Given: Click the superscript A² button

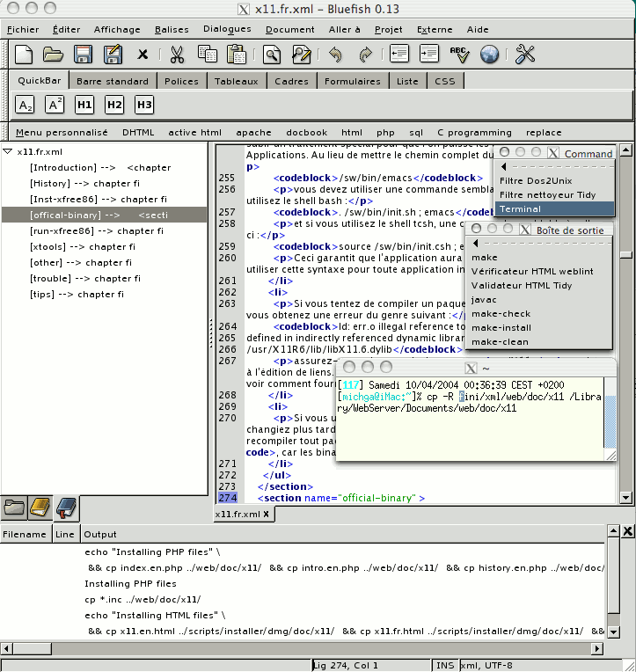Looking at the screenshot, I should tap(55, 106).
